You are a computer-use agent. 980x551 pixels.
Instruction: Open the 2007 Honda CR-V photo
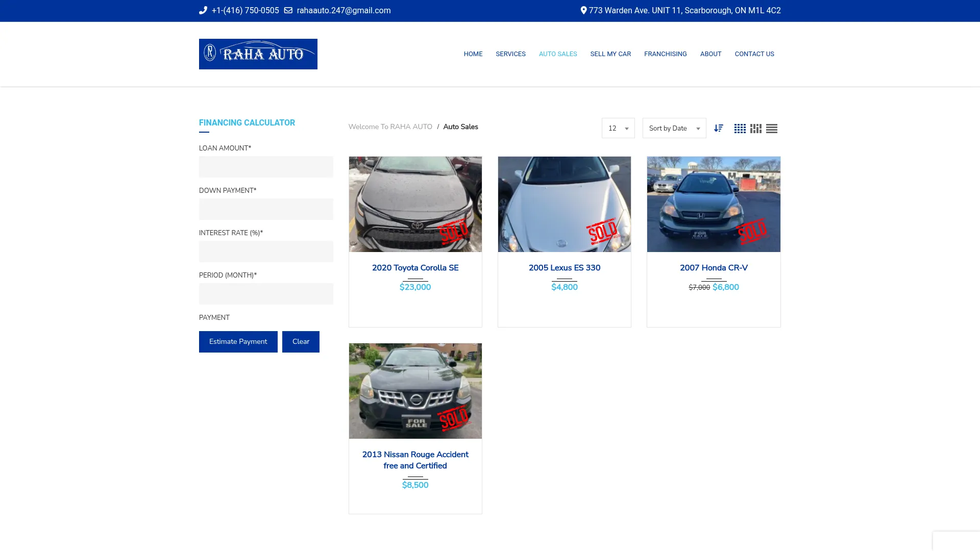tap(714, 204)
